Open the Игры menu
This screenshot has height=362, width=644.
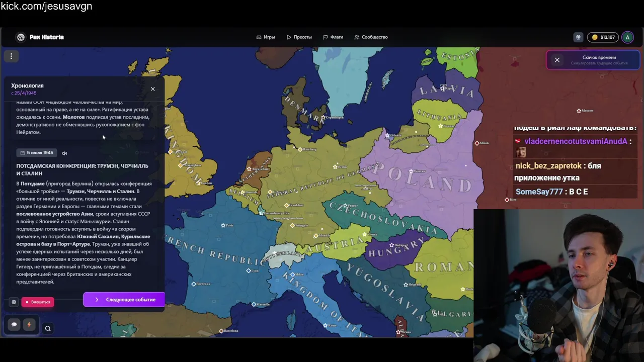266,37
